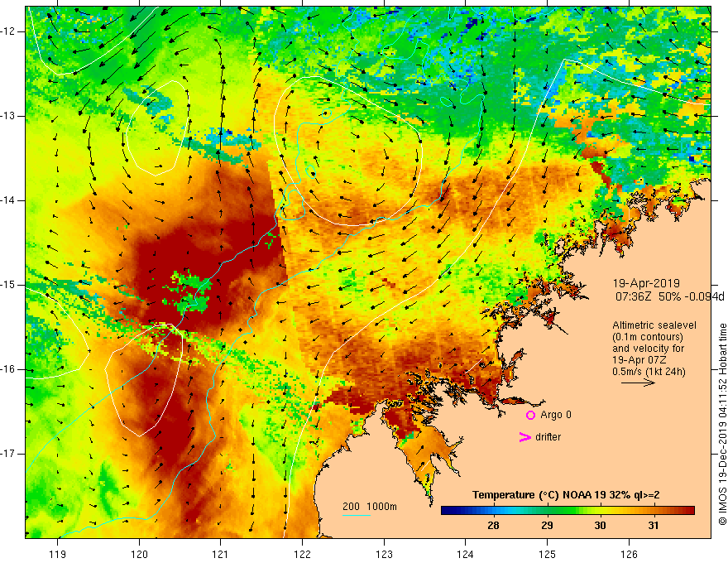Click the latitude label -15
The height and width of the screenshot is (563, 728).
point(8,285)
